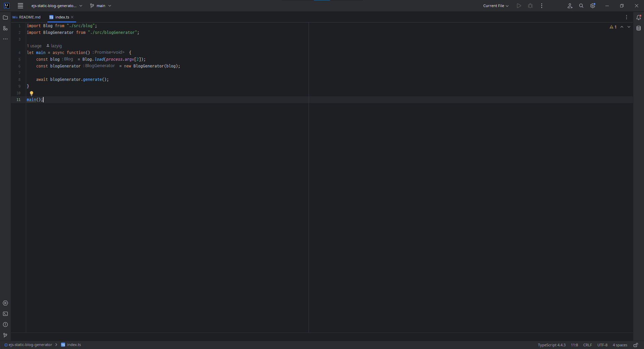Change CRLF line separator in status bar
644x349 pixels.
coord(587,345)
